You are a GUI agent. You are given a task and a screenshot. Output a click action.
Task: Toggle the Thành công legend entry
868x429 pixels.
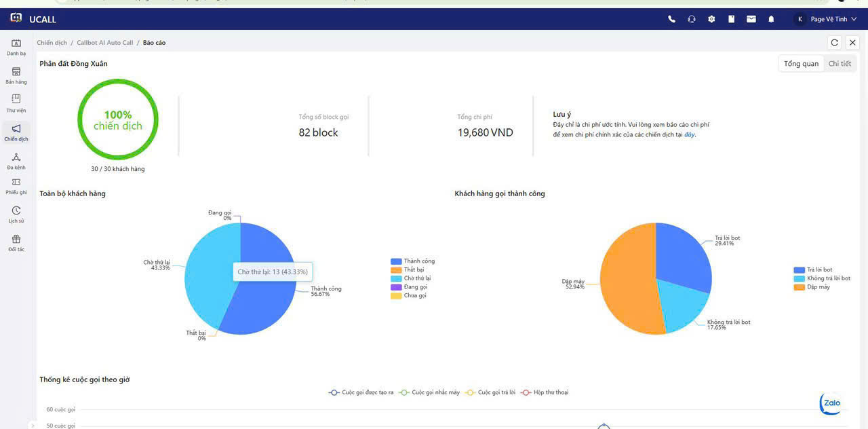coord(413,261)
